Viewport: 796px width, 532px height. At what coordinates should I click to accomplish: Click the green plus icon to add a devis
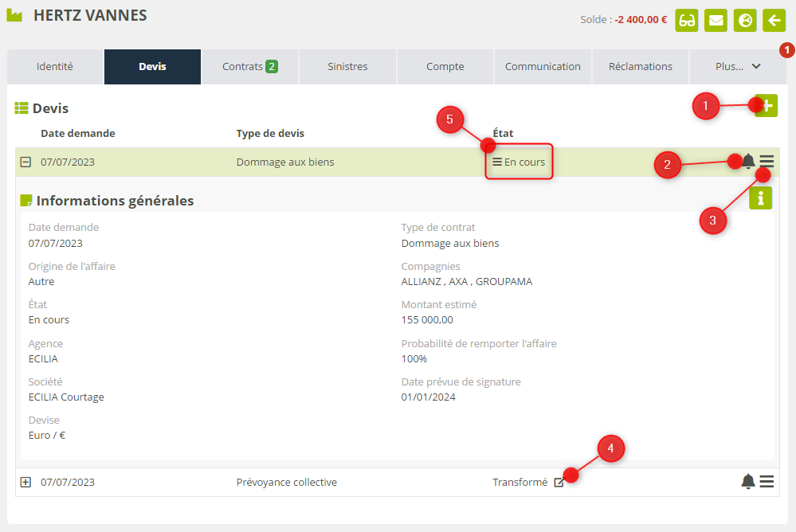point(767,106)
